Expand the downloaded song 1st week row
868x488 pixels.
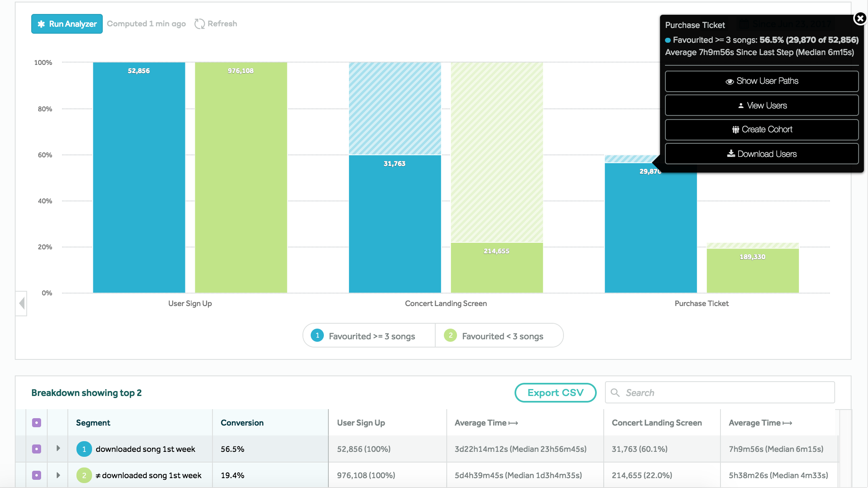[58, 448]
